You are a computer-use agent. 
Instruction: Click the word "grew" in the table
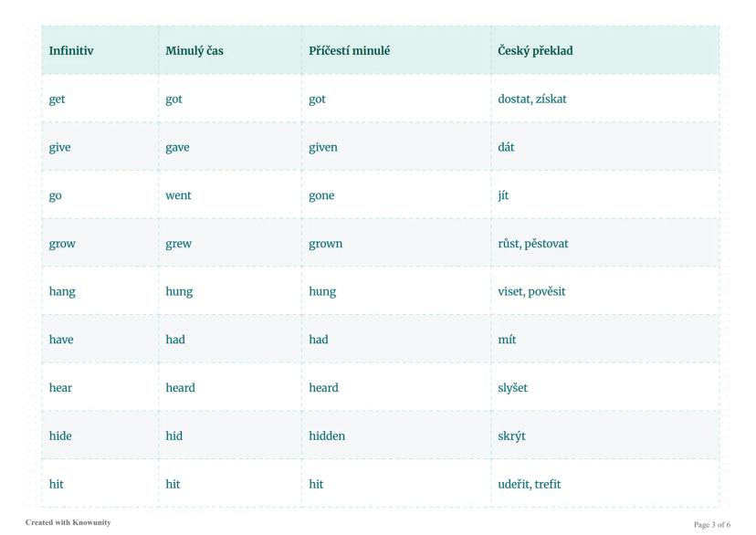click(178, 244)
